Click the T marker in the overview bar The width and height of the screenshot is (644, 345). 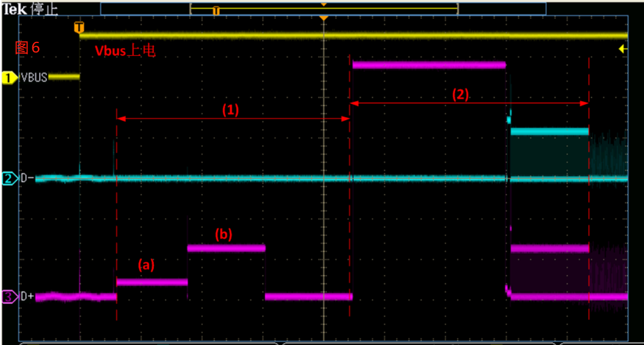point(216,11)
